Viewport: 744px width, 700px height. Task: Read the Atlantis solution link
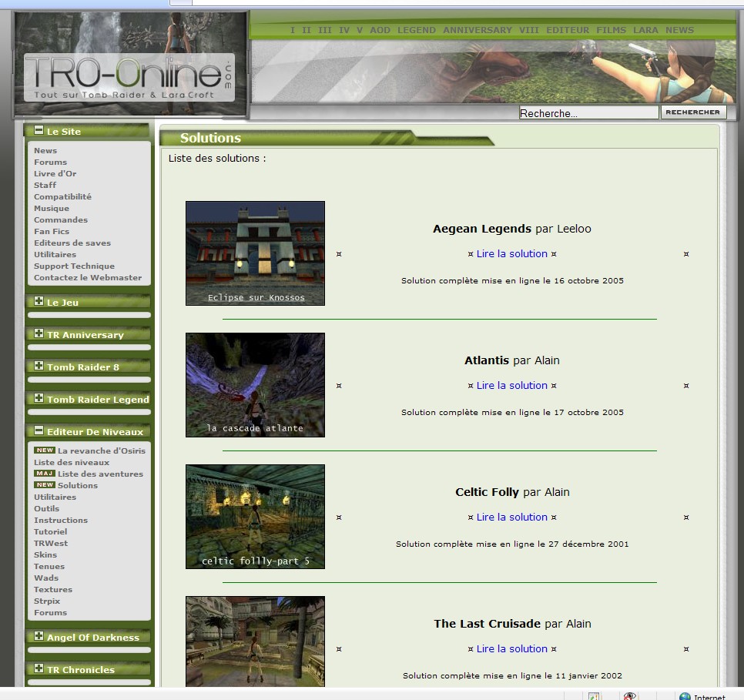pyautogui.click(x=512, y=385)
